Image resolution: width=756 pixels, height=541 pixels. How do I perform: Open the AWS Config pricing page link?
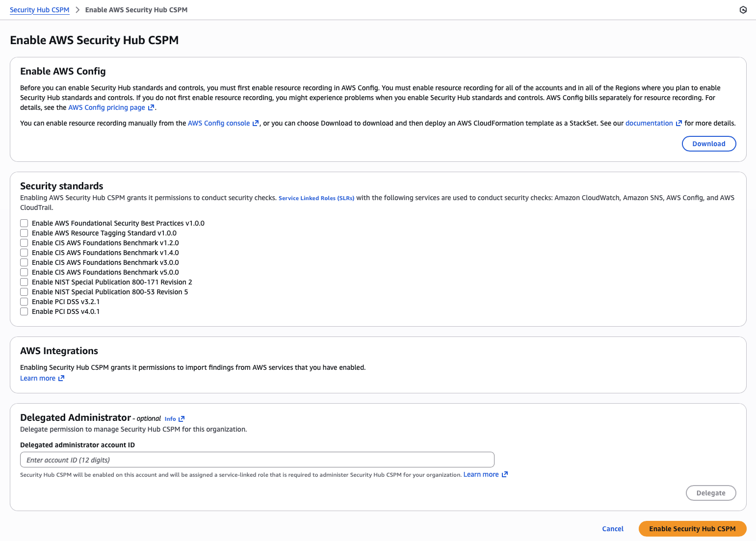[x=106, y=107]
